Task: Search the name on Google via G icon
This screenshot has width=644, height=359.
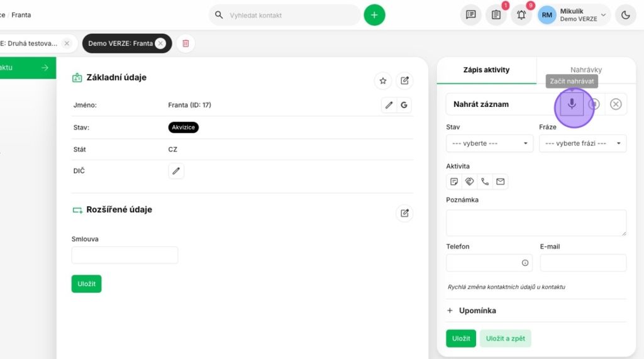Action: pyautogui.click(x=404, y=105)
